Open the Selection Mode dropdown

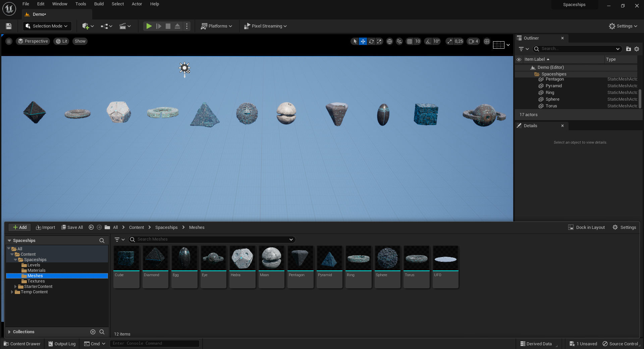(47, 26)
